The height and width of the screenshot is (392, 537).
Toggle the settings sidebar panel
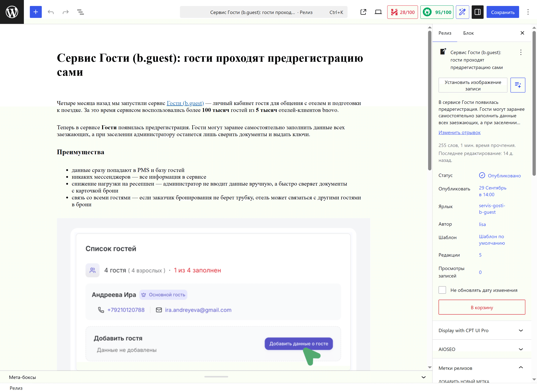(478, 12)
